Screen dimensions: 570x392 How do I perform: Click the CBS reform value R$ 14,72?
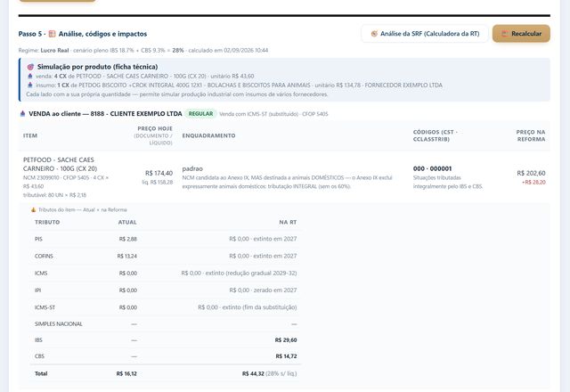tap(286, 356)
